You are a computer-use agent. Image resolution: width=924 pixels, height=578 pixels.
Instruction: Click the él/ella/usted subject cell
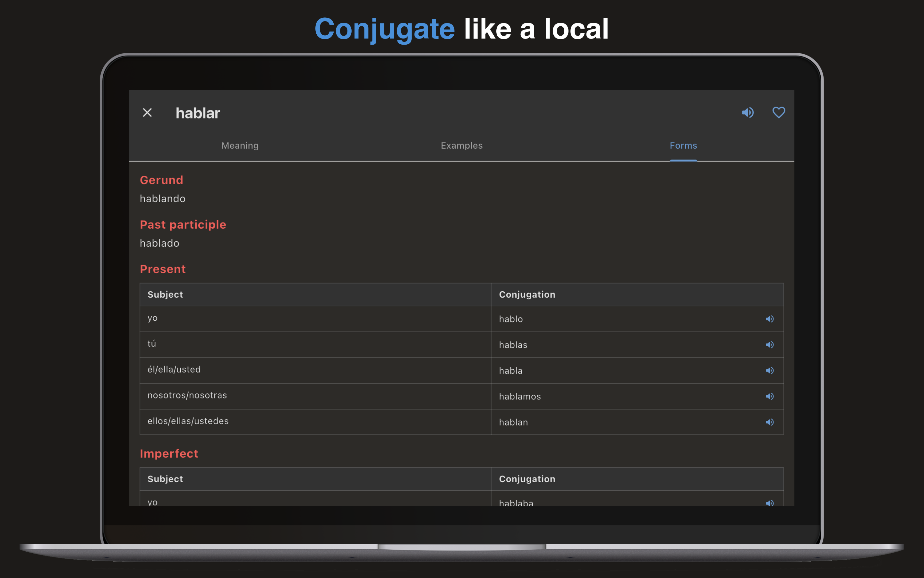(315, 371)
